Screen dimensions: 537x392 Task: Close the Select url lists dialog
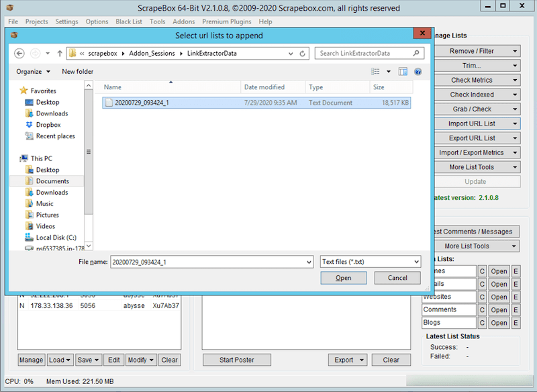(422, 33)
